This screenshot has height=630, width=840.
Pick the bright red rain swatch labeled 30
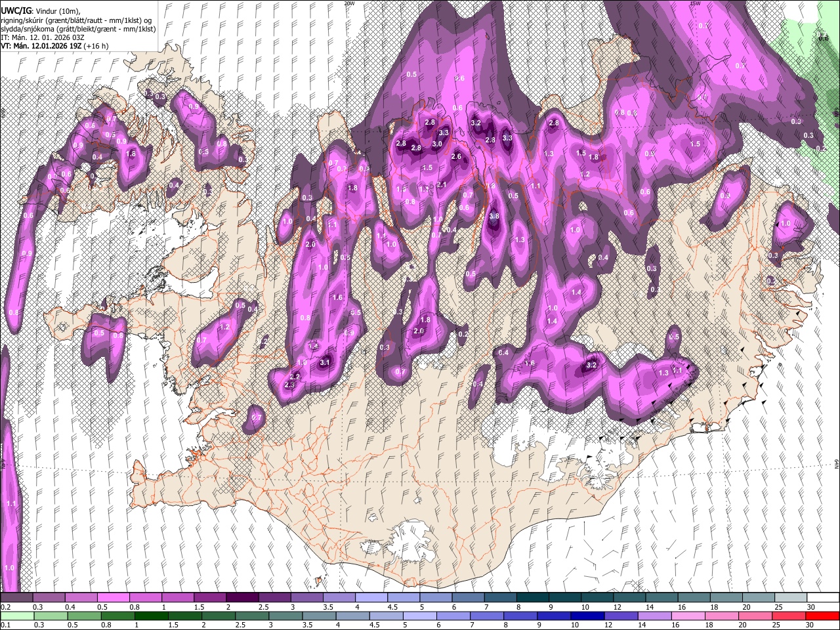pos(822,616)
